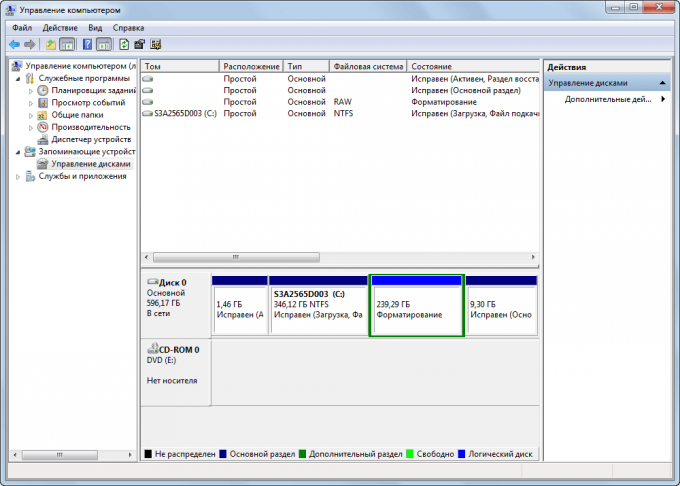Click the Disk 0 drive icon
680x486 pixels.
[x=153, y=283]
